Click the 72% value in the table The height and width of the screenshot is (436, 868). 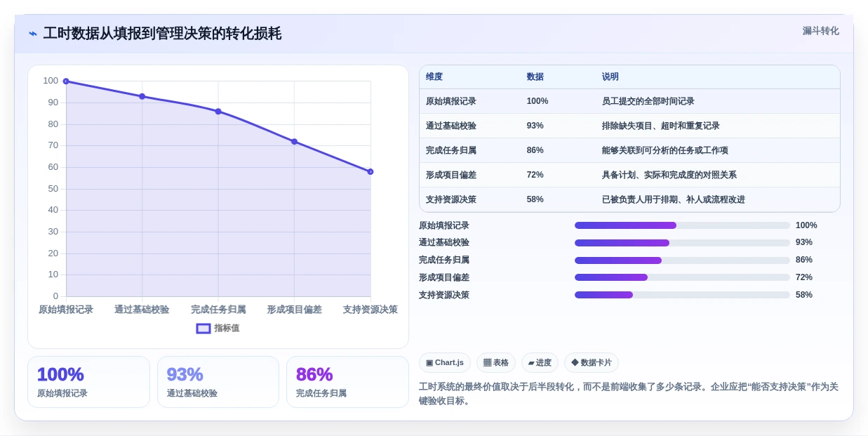click(x=535, y=175)
